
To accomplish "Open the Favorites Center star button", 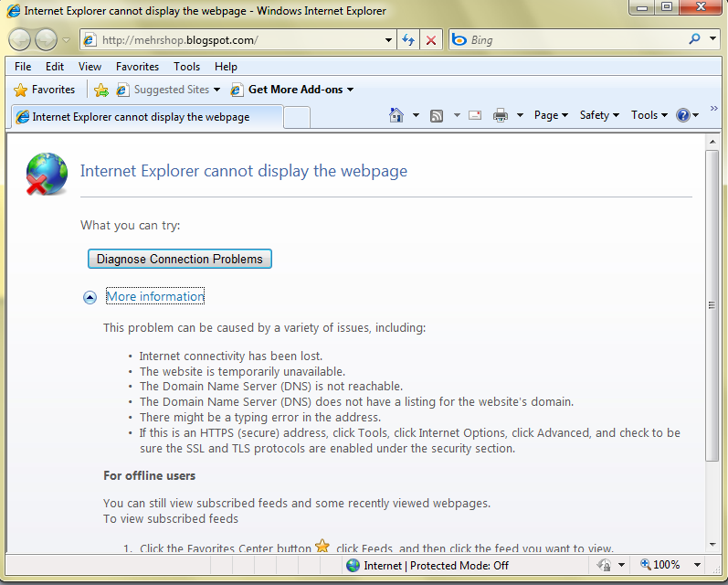I will click(45, 90).
